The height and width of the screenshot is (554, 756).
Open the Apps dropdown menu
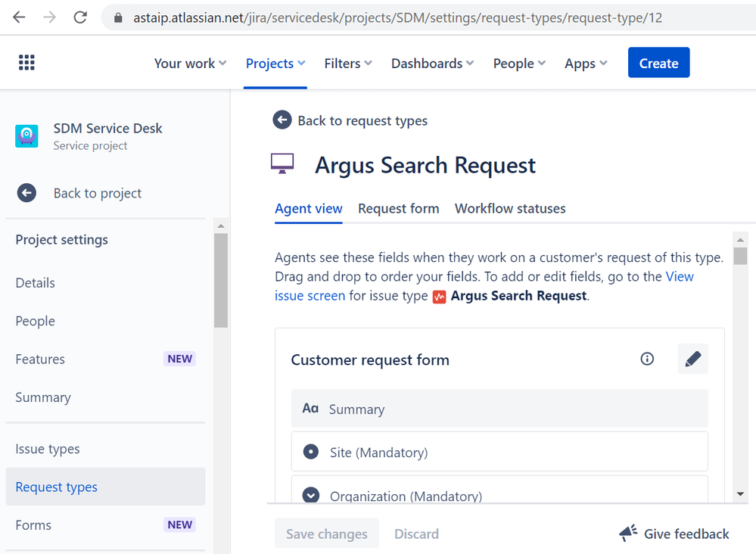[x=586, y=63]
